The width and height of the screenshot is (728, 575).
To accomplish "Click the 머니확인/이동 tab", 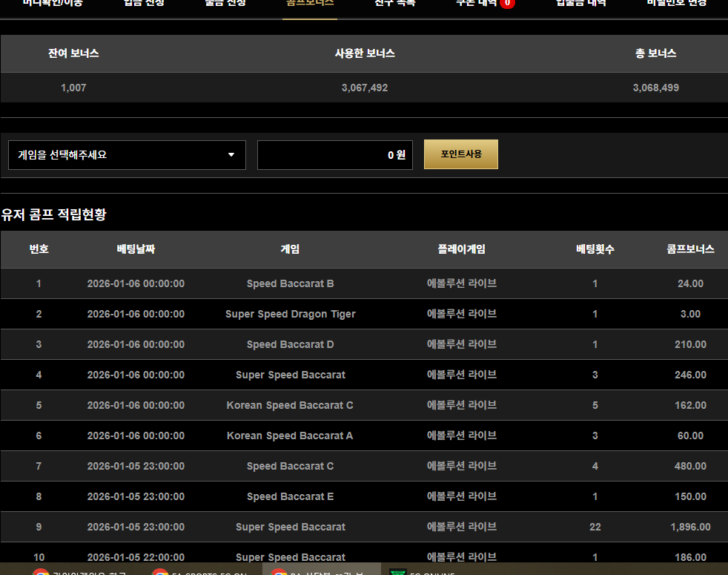I will click(x=53, y=4).
